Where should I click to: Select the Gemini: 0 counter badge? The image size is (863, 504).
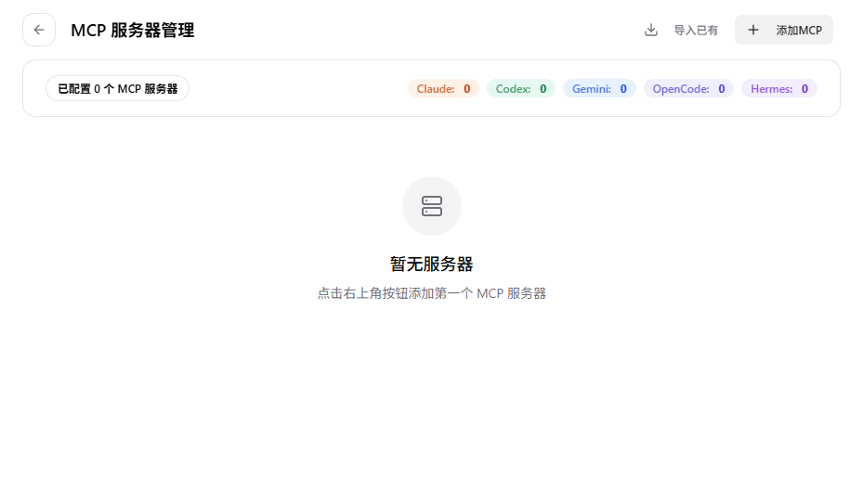[599, 88]
